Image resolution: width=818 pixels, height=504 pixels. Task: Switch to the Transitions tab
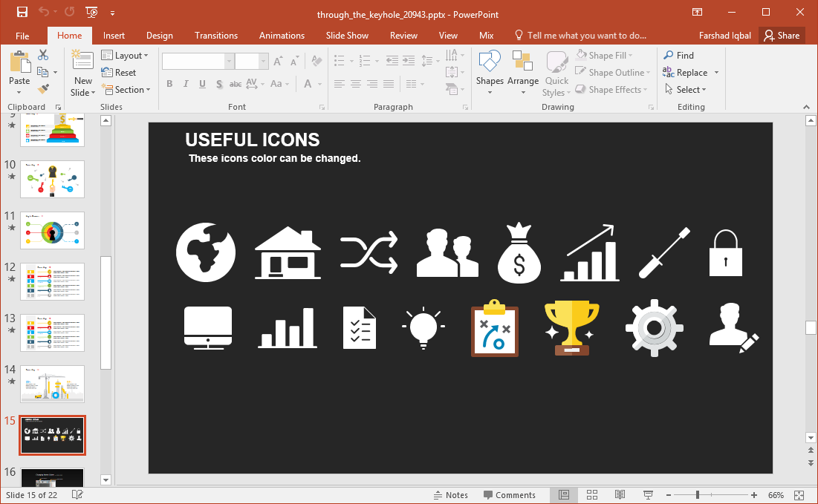tap(216, 36)
